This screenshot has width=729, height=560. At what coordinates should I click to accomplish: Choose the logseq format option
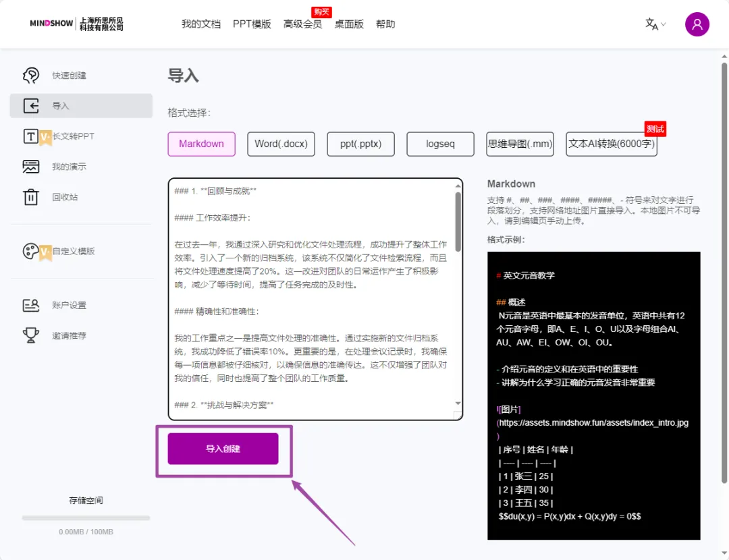point(440,144)
